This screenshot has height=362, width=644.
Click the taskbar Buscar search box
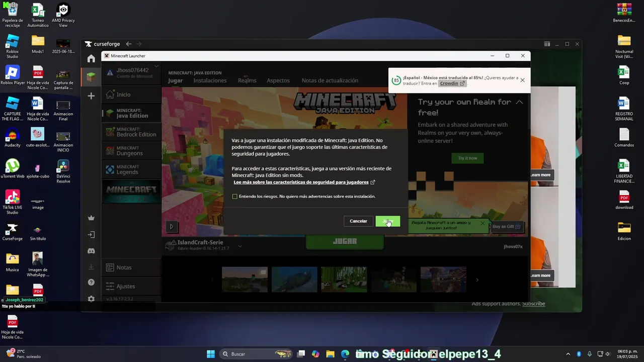[x=257, y=354]
